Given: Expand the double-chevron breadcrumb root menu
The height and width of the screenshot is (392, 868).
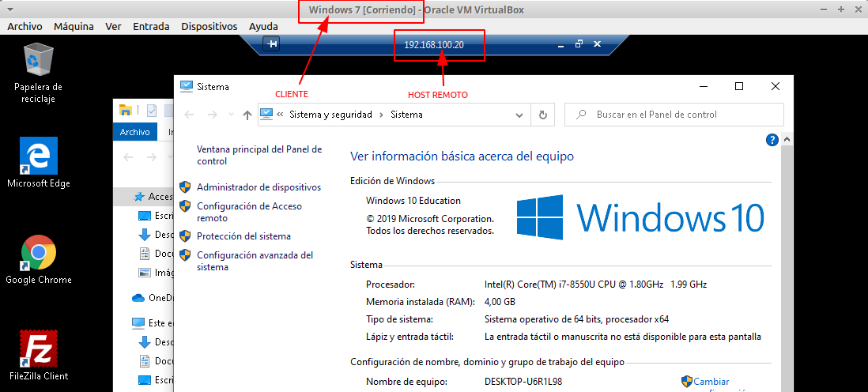Looking at the screenshot, I should pyautogui.click(x=280, y=115).
